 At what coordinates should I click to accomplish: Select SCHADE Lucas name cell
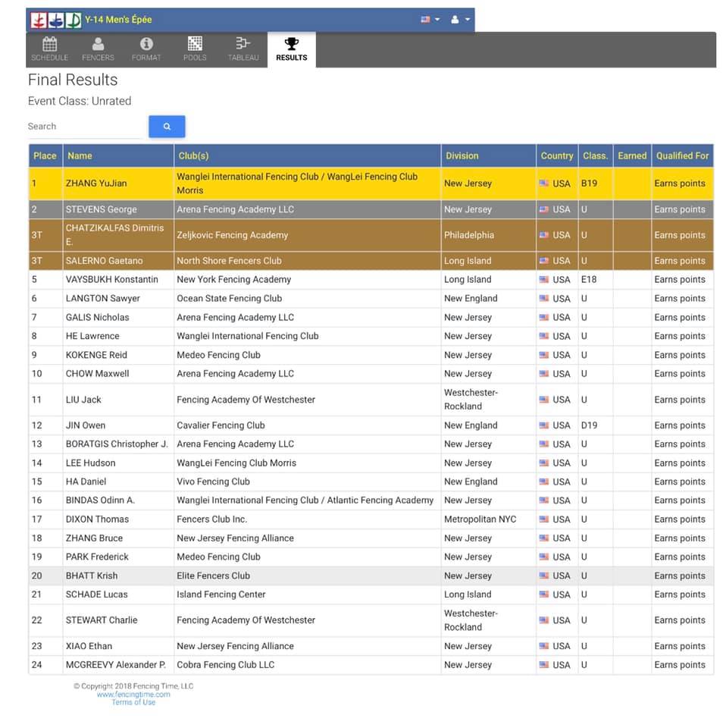point(118,595)
